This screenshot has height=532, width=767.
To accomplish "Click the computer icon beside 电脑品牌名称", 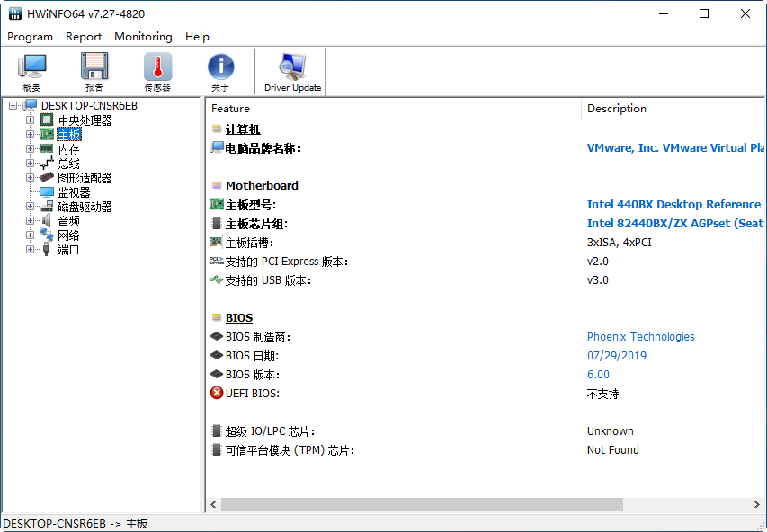I will point(217,147).
